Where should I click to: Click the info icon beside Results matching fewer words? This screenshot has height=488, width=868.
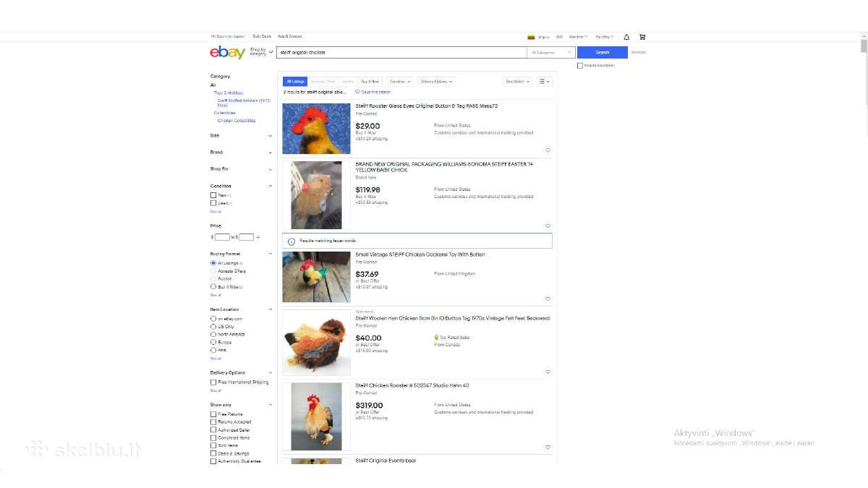pos(292,241)
